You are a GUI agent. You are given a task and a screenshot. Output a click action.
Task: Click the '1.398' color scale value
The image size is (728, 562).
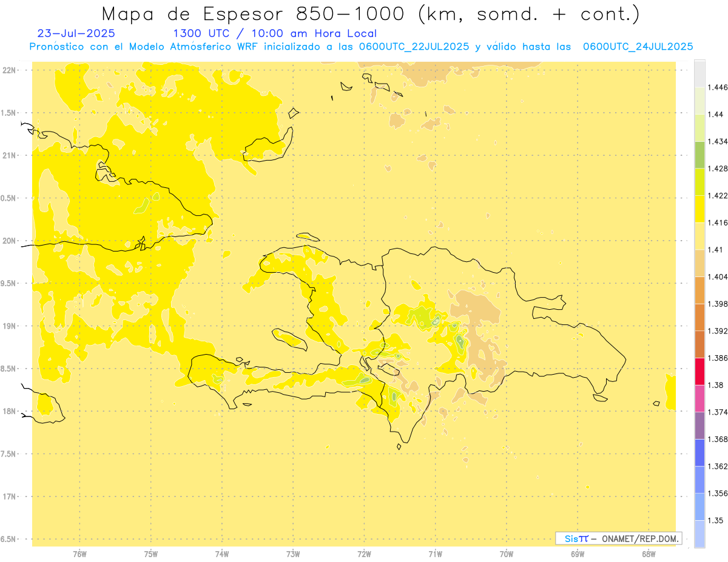coord(718,304)
